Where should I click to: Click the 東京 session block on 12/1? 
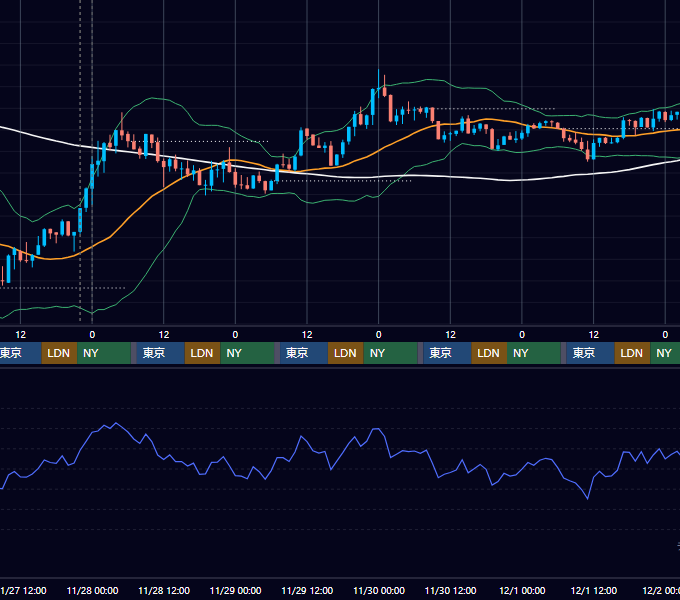click(590, 353)
